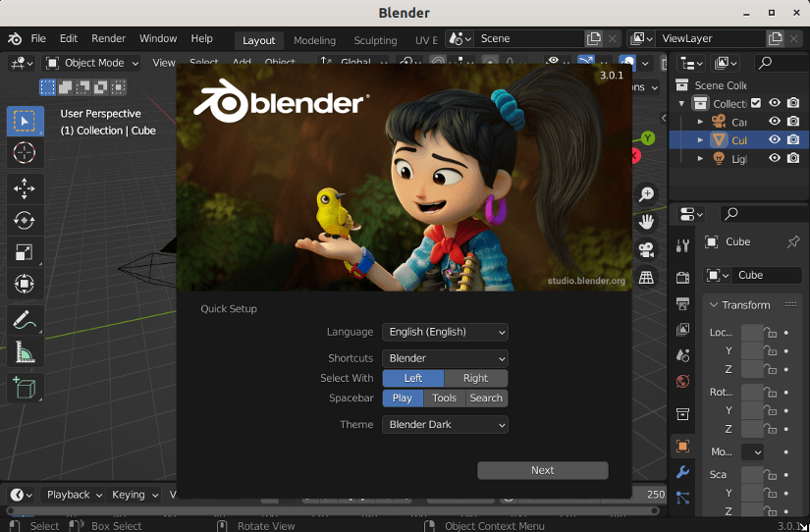Click the Pan view hand icon
This screenshot has width=810, height=532.
(x=646, y=223)
